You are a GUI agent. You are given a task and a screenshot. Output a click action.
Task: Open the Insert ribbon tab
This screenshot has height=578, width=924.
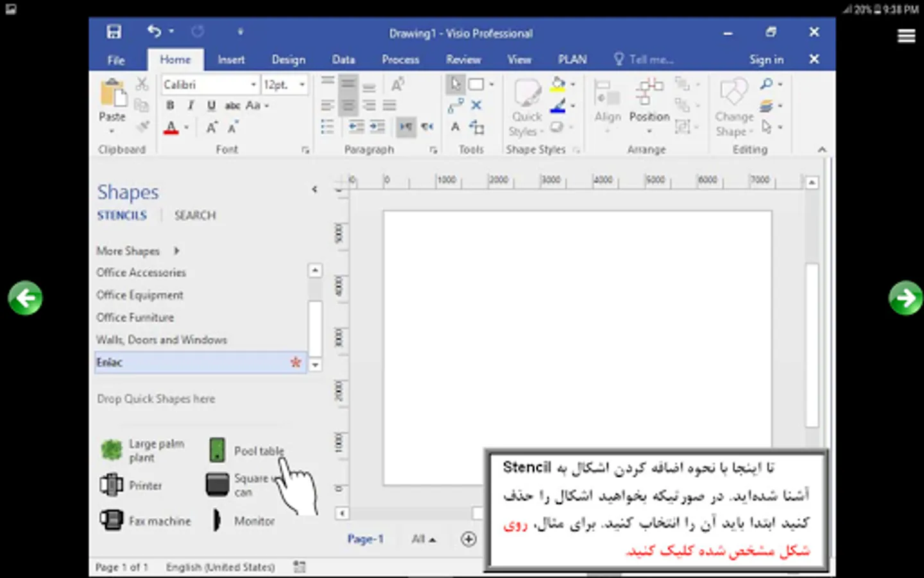(231, 60)
